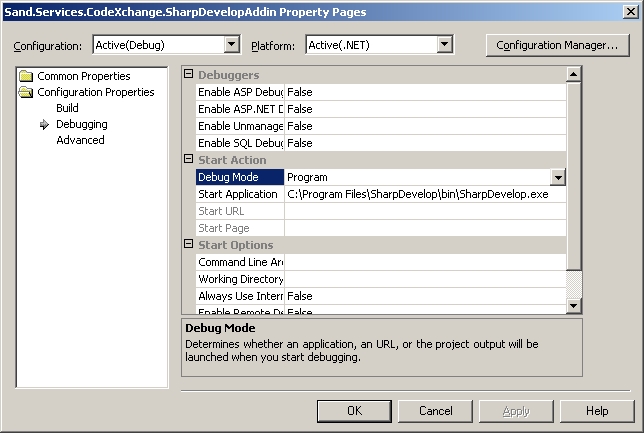644x433 pixels.
Task: Select the Start Application property name
Action: 240,194
